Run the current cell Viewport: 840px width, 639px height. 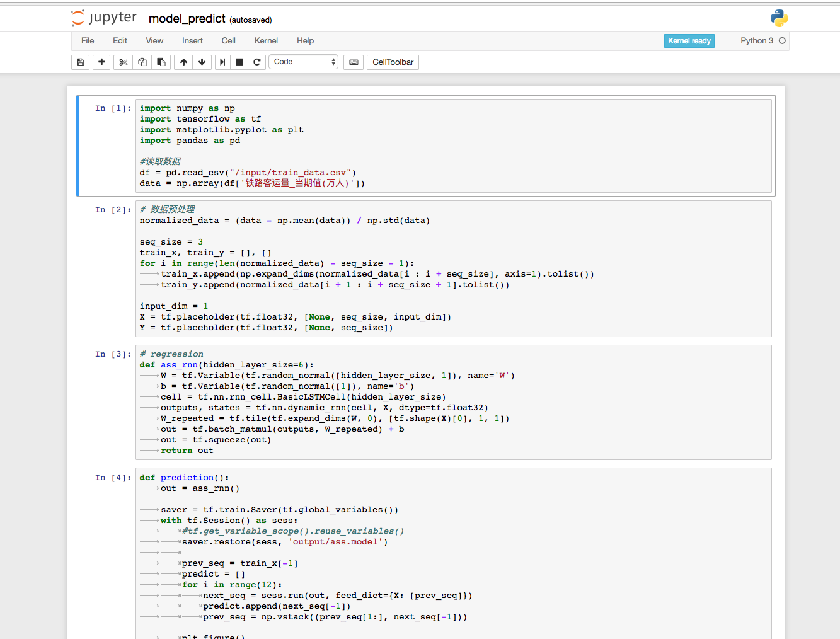pyautogui.click(x=222, y=62)
